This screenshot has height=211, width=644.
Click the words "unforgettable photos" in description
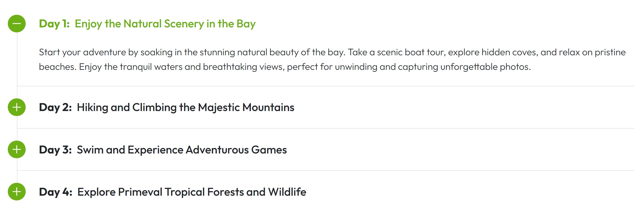[x=485, y=67]
